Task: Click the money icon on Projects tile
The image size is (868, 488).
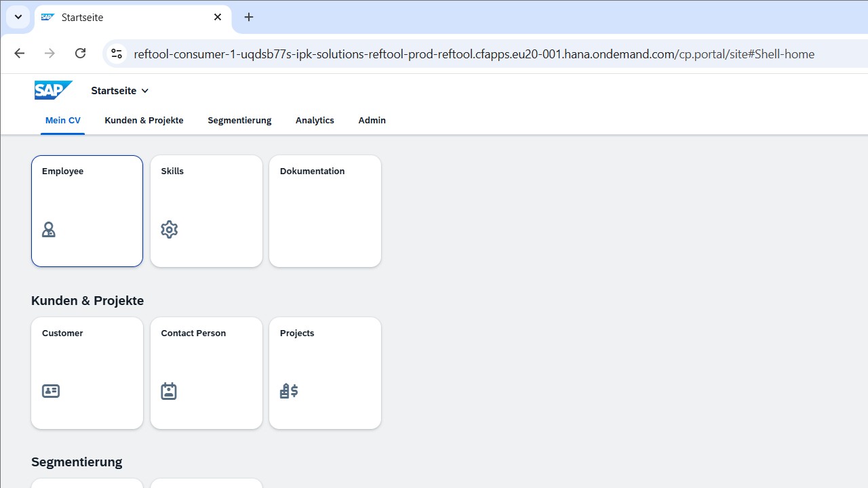Action: pos(289,391)
